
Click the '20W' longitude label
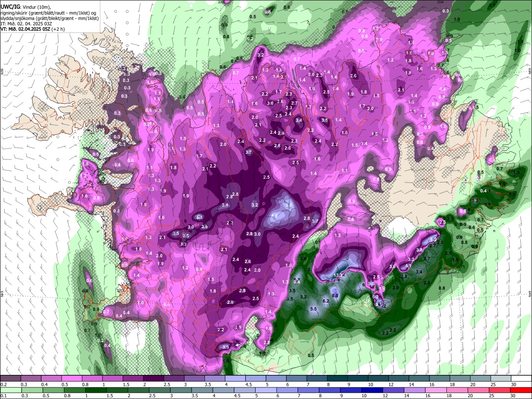pos(220,2)
